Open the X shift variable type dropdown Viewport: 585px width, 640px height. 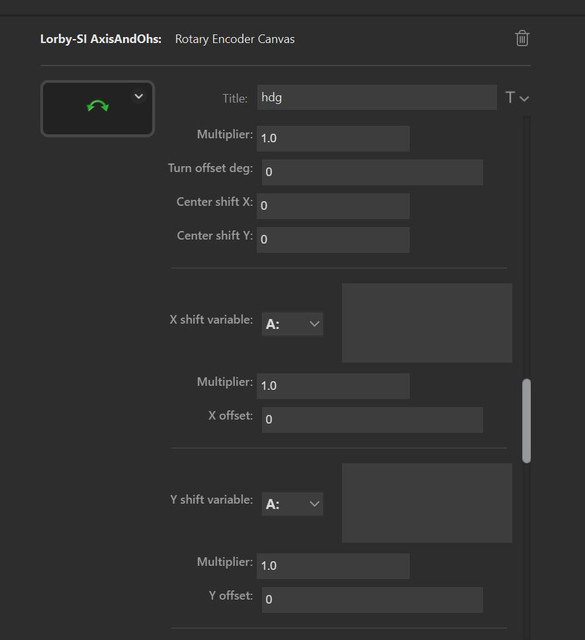click(x=292, y=324)
